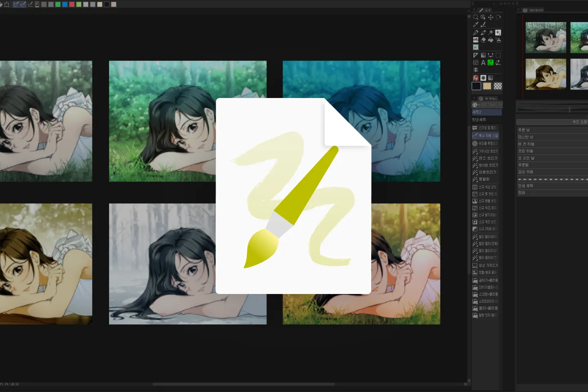Click '곱하기+클리핑' folder in Quick Access
Viewport: 588px width, 392px height.
(485, 281)
